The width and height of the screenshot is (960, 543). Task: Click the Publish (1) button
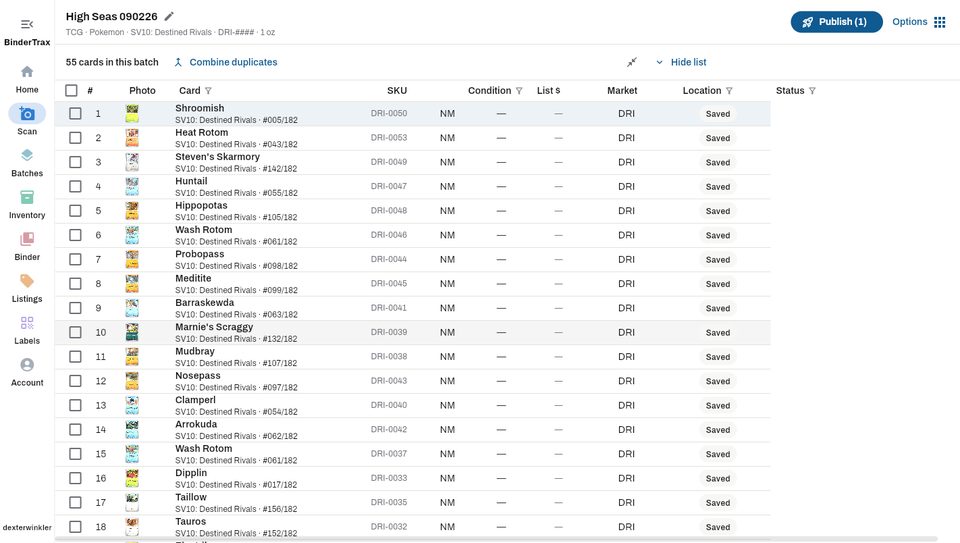[x=836, y=22]
